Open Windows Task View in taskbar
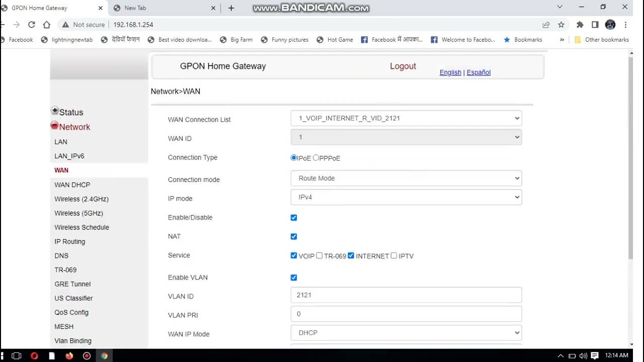644x362 pixels. 16,356
